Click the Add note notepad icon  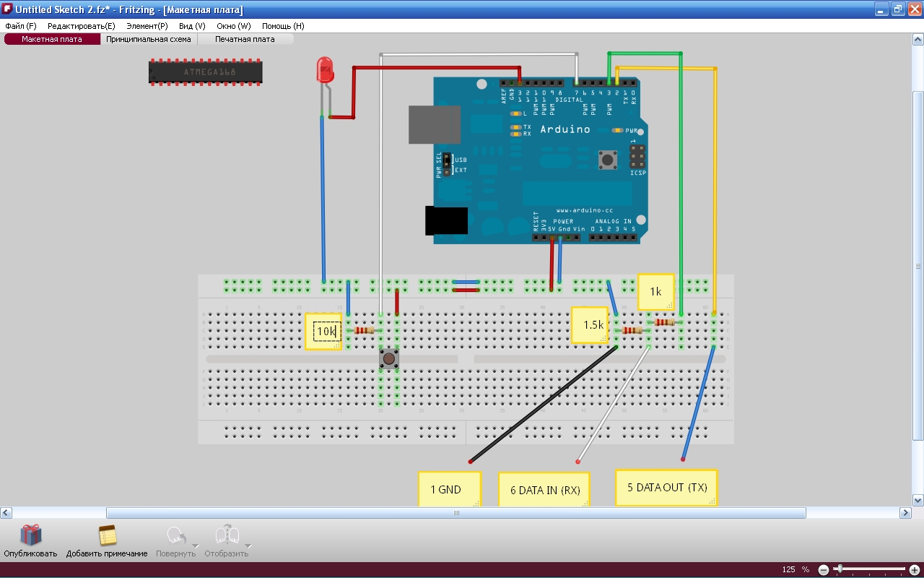click(108, 535)
